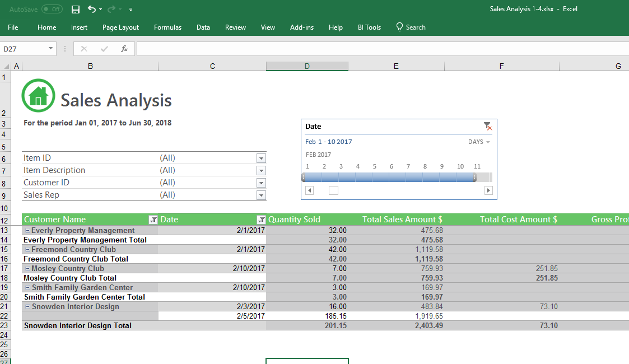Click the Date column filter button
This screenshot has width=629, height=364.
tap(260, 220)
